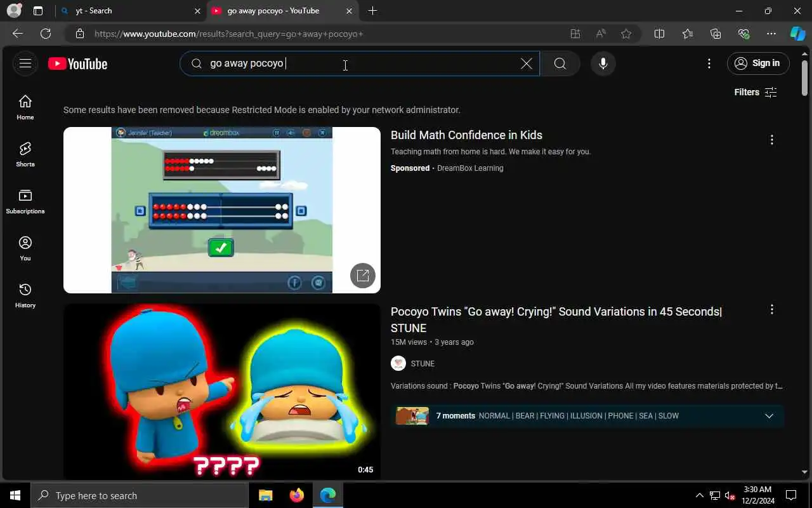Viewport: 812px width, 508px height.
Task: Close the 'go away pocoyo - YouTube' tab
Action: coord(349,11)
